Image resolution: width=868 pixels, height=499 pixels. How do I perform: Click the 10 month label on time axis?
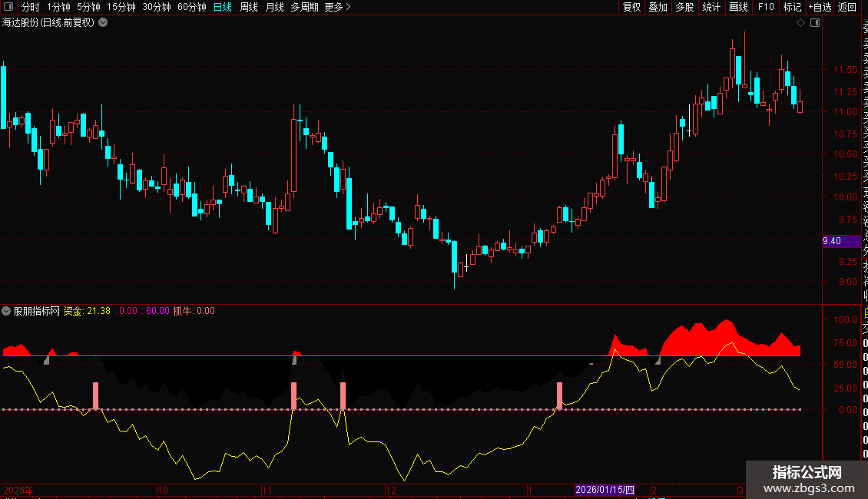pos(163,490)
